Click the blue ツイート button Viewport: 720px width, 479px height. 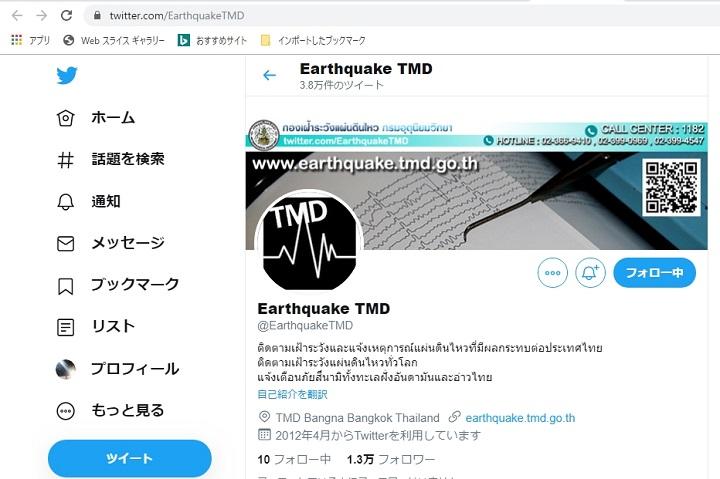point(129,458)
